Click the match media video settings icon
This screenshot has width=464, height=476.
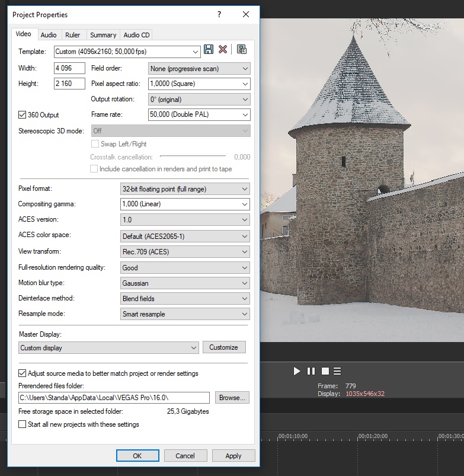tap(242, 50)
